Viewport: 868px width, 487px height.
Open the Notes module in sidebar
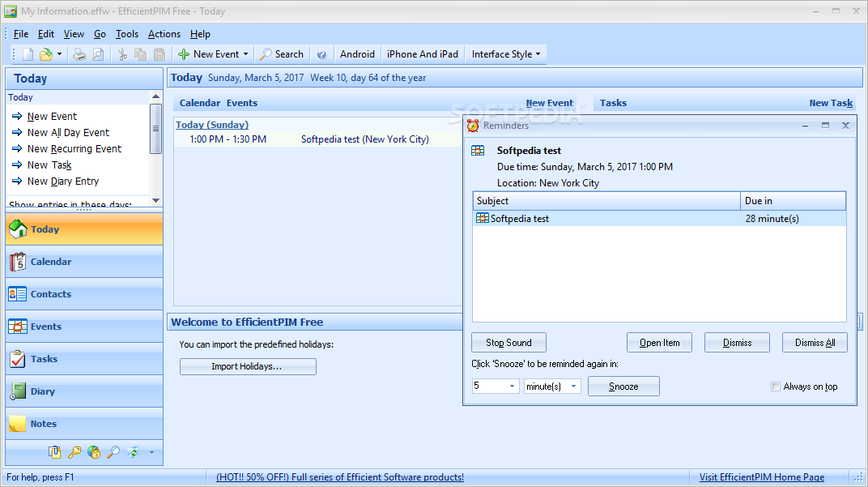click(x=84, y=424)
